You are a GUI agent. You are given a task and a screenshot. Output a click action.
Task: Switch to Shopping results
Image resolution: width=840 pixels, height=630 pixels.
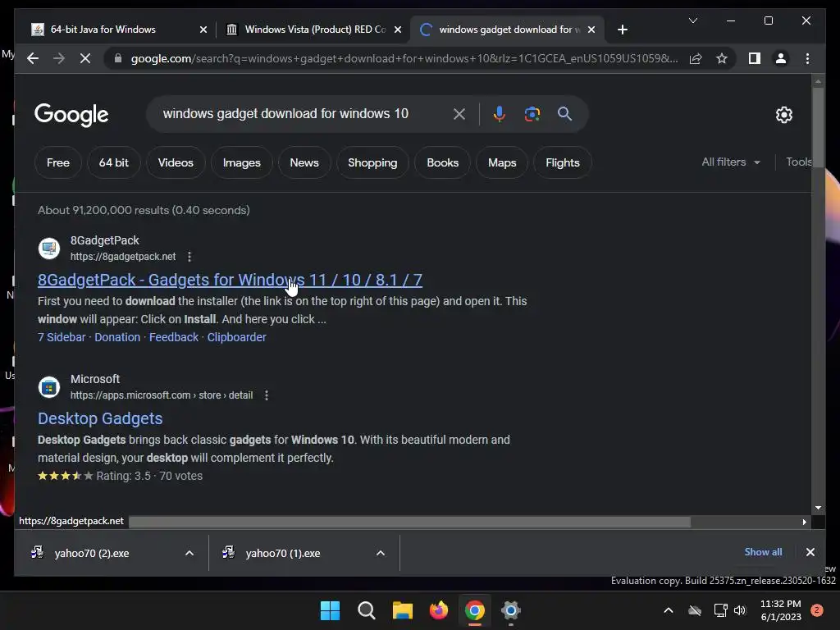(373, 162)
